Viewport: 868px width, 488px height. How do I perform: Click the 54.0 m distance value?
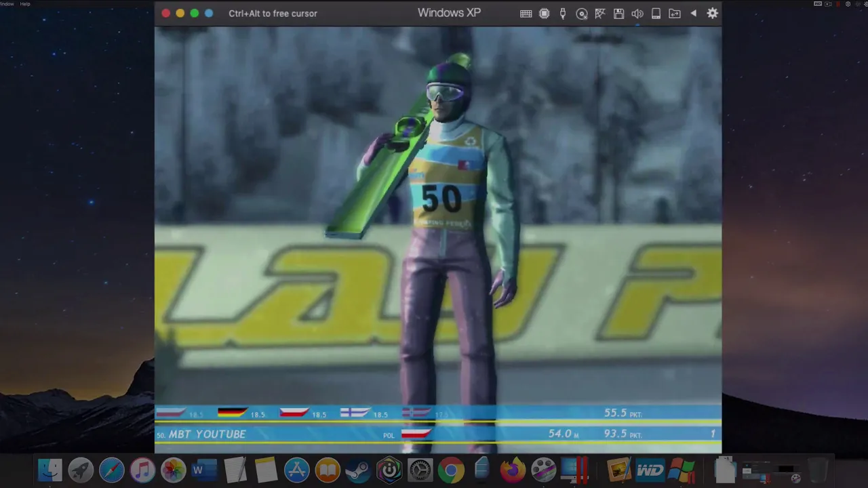(x=564, y=434)
